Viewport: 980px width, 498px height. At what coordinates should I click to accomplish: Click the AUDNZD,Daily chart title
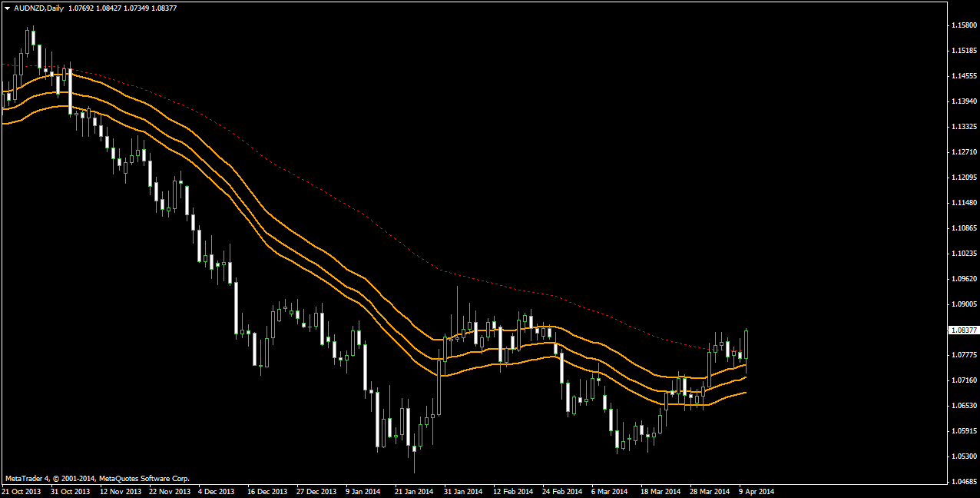39,8
